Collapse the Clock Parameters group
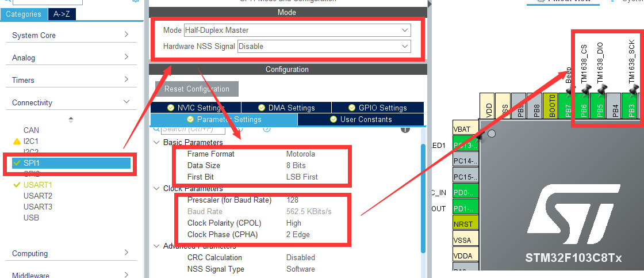The width and height of the screenshot is (644, 278). coord(156,188)
